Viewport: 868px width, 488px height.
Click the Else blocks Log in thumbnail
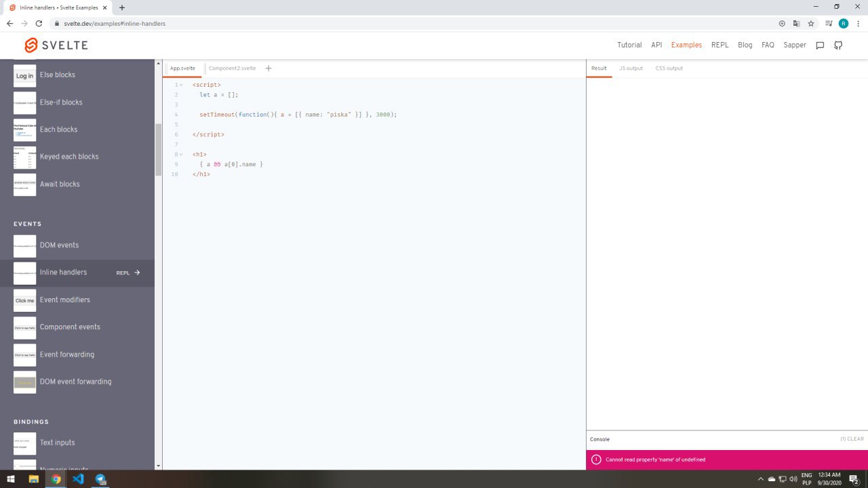[24, 75]
